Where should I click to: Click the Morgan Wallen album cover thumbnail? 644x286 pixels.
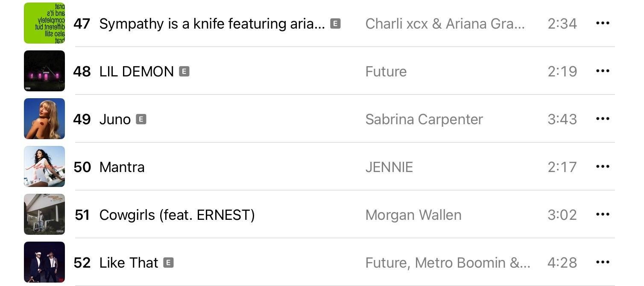44,214
